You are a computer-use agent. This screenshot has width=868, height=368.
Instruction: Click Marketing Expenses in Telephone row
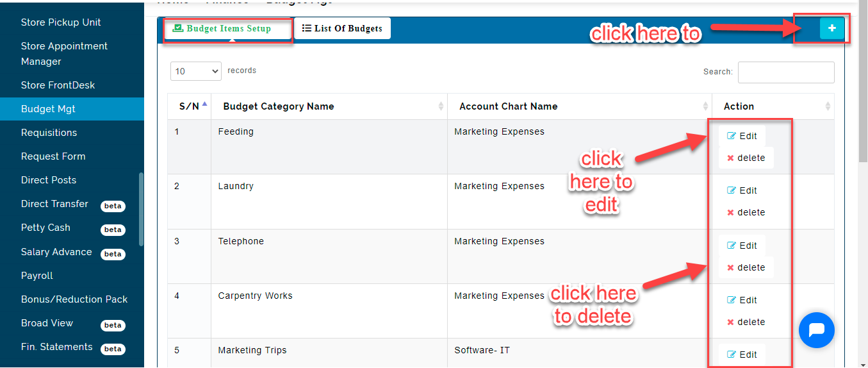coord(499,241)
